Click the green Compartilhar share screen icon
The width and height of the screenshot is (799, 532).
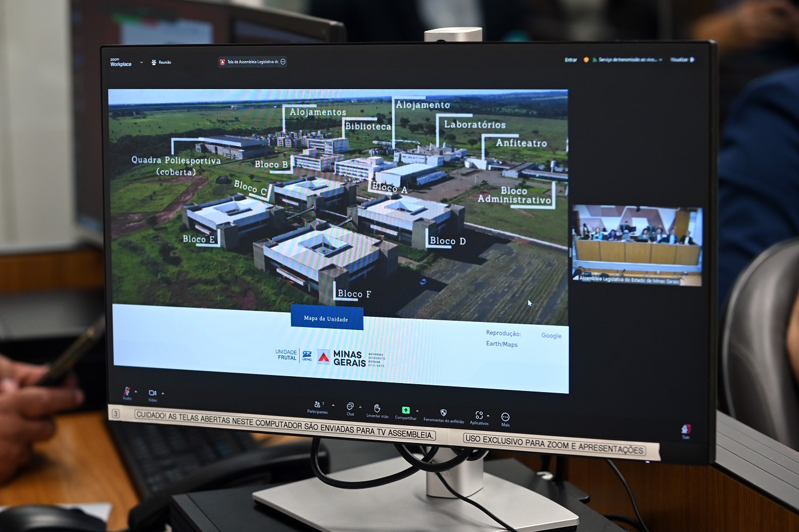coord(406,410)
